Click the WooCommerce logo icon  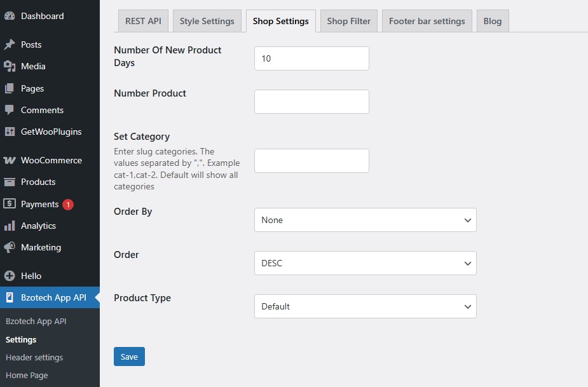click(10, 161)
